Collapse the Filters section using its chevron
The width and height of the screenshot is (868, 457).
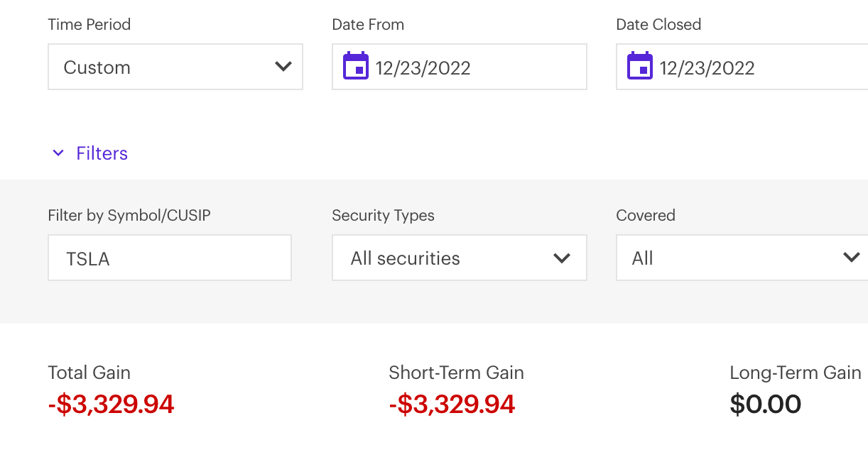pyautogui.click(x=58, y=153)
